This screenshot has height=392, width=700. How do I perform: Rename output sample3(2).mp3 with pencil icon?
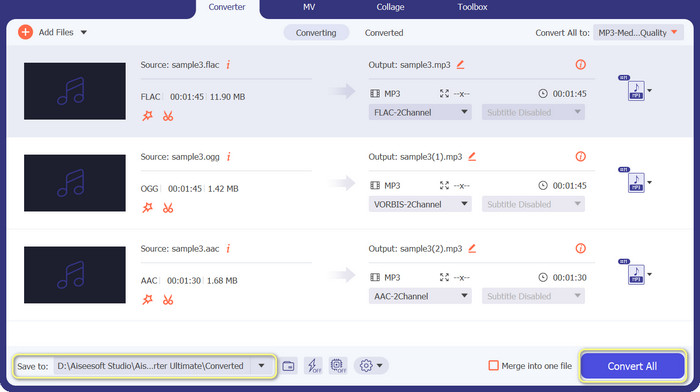472,249
